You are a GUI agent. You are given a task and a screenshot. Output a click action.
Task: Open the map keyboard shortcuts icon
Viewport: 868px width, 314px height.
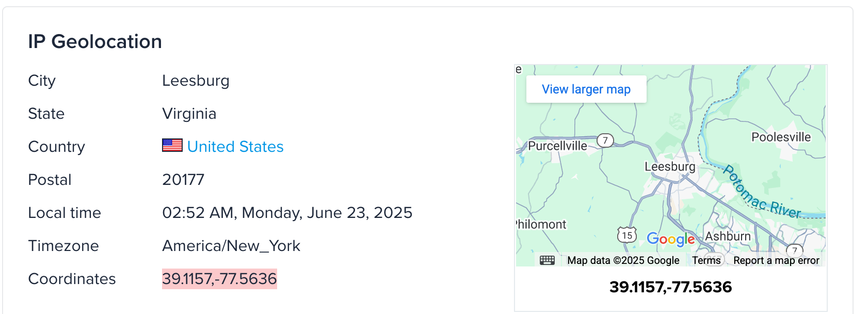(x=547, y=260)
